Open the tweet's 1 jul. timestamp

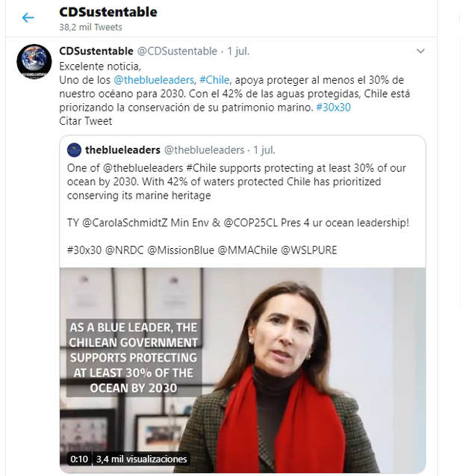click(238, 51)
